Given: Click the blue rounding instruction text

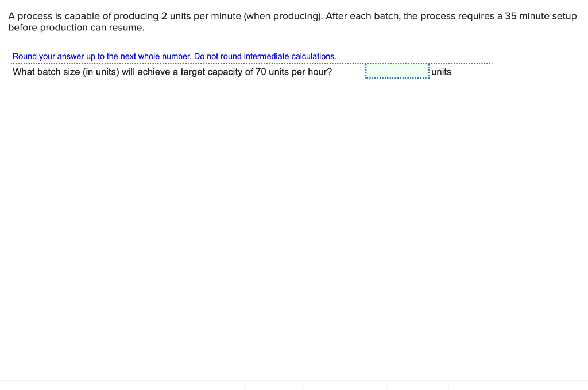Looking at the screenshot, I should point(175,56).
